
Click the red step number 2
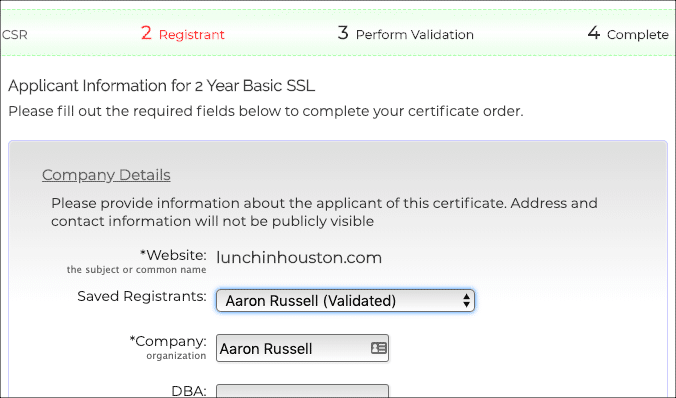pos(146,33)
